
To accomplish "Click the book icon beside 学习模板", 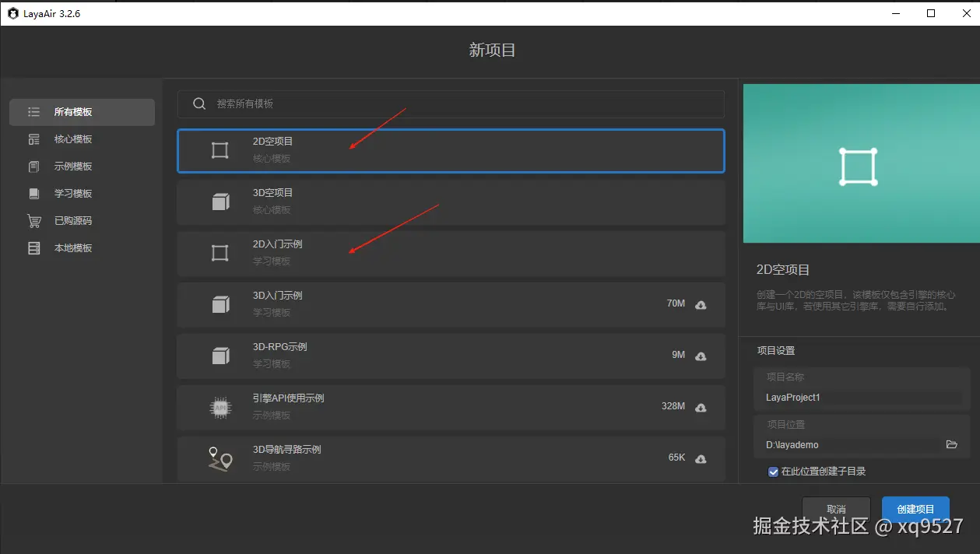I will (x=33, y=194).
